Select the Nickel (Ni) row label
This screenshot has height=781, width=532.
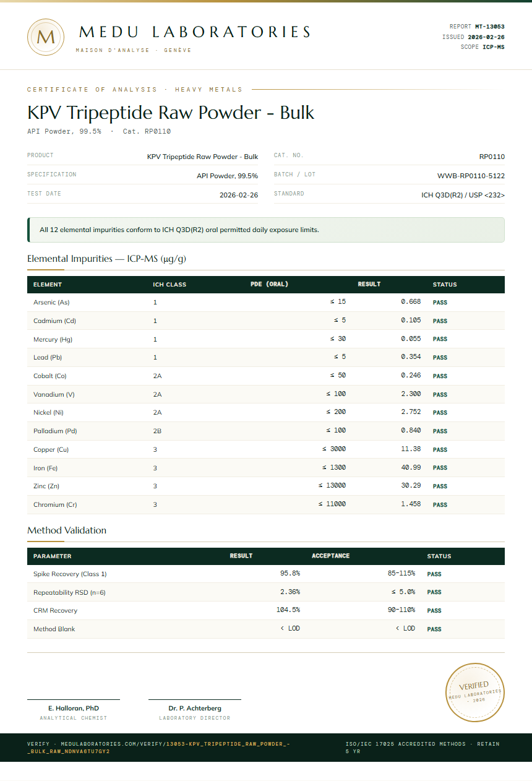48,413
